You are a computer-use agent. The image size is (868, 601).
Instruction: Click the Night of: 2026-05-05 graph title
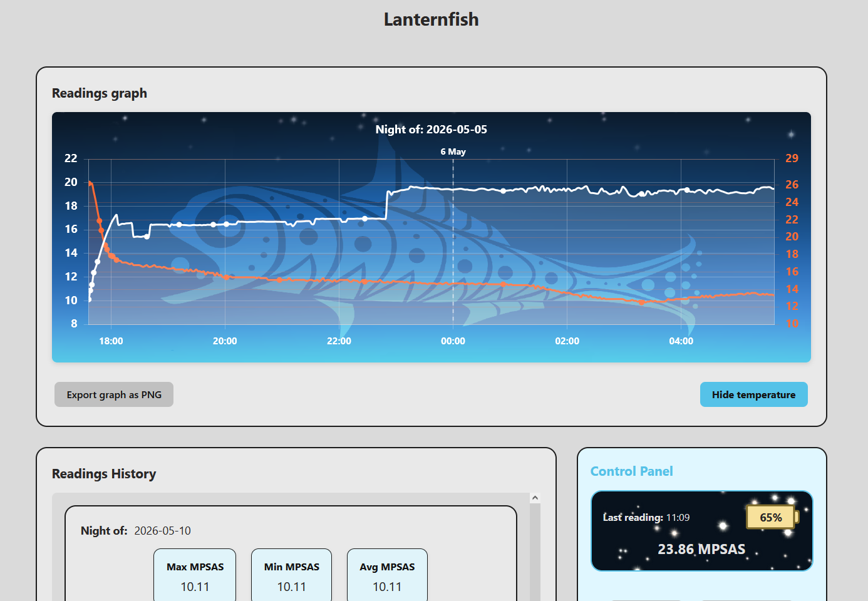tap(431, 130)
